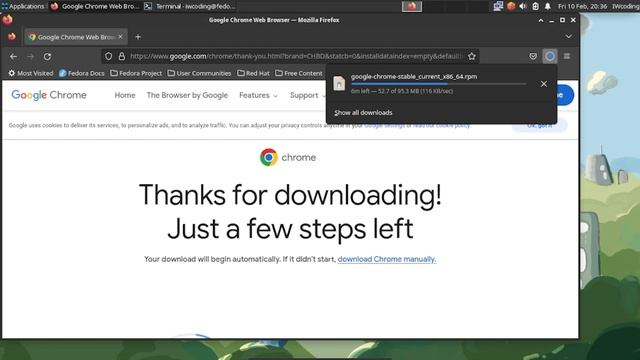The image size is (640, 360).
Task: Click the workspace switcher thumbnail
Action: coord(412,6)
